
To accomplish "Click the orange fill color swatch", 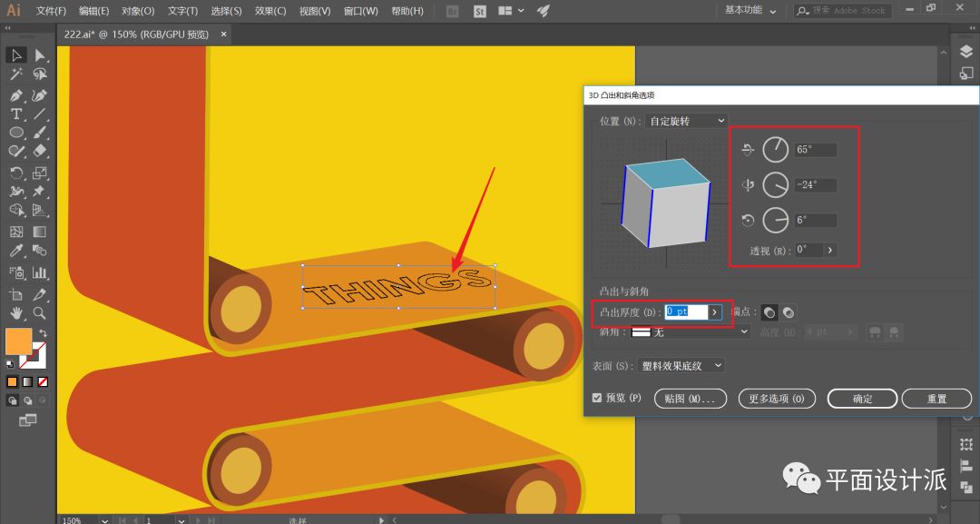I will click(x=18, y=341).
